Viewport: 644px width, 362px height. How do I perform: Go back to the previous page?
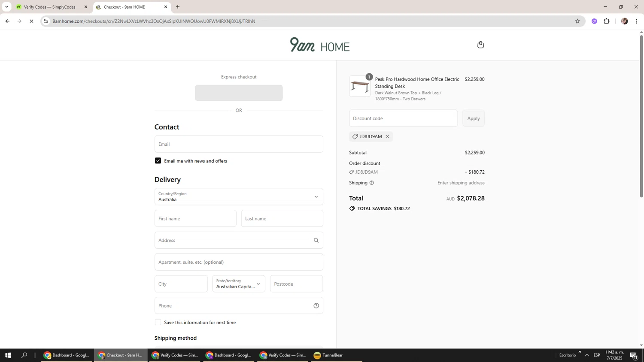(x=7, y=21)
